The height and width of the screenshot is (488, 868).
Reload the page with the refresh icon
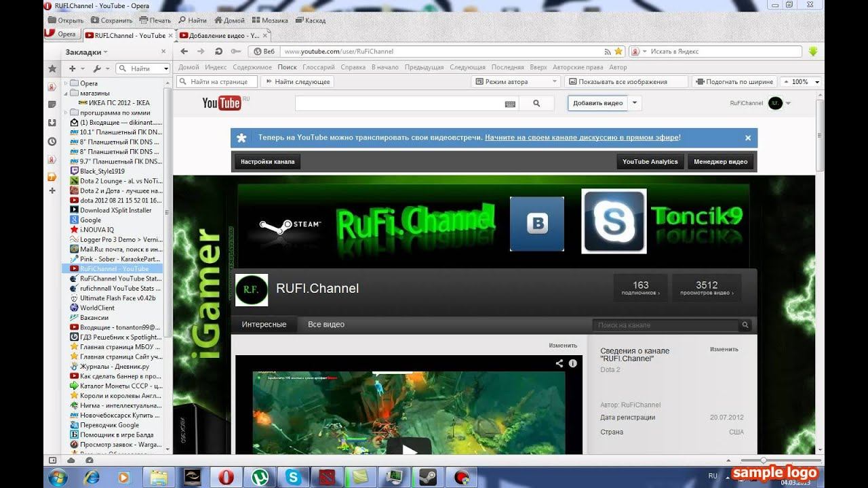(218, 52)
